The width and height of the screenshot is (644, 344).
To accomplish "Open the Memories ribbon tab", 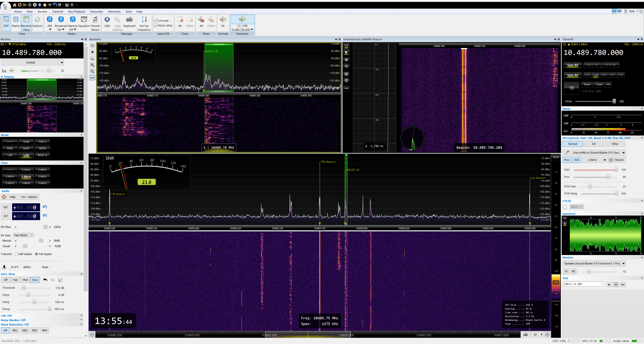I will click(x=114, y=11).
